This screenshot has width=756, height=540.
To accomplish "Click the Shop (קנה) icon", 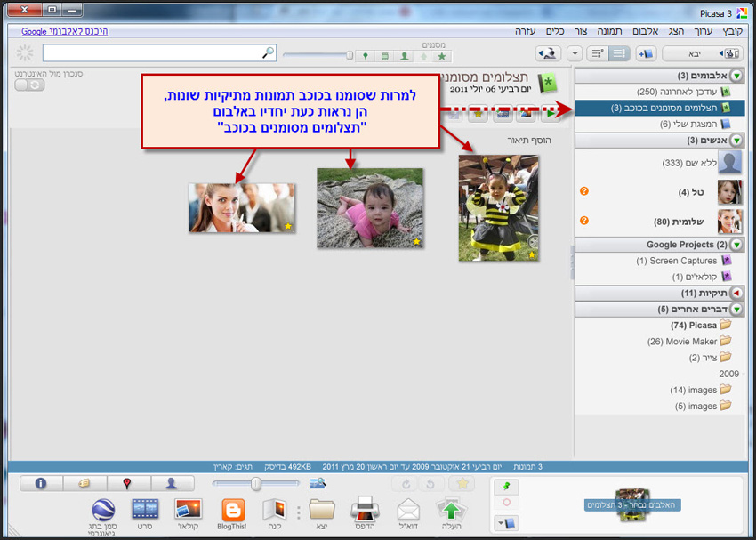I will point(275,510).
